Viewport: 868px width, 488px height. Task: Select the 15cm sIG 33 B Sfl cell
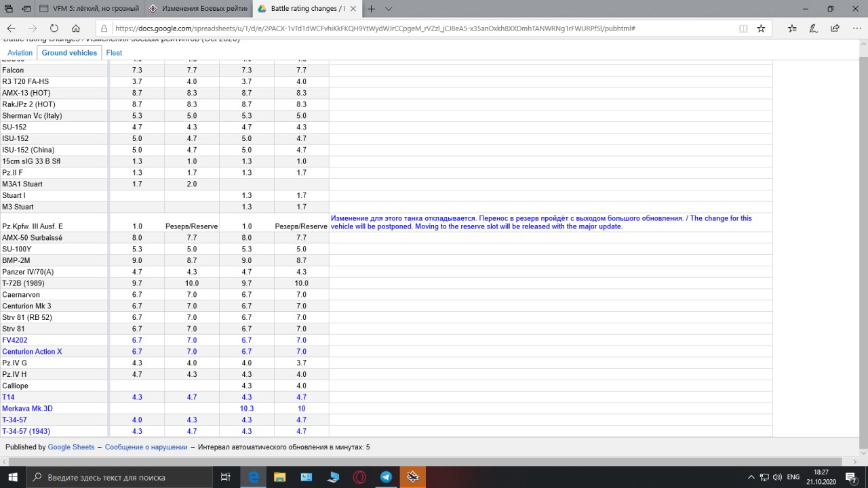click(x=54, y=161)
